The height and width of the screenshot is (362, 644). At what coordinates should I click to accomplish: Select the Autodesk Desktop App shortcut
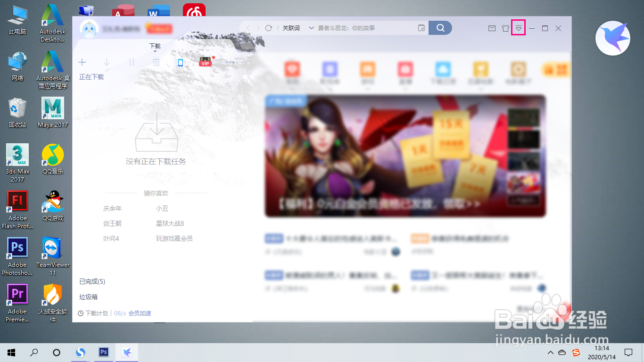tap(53, 24)
